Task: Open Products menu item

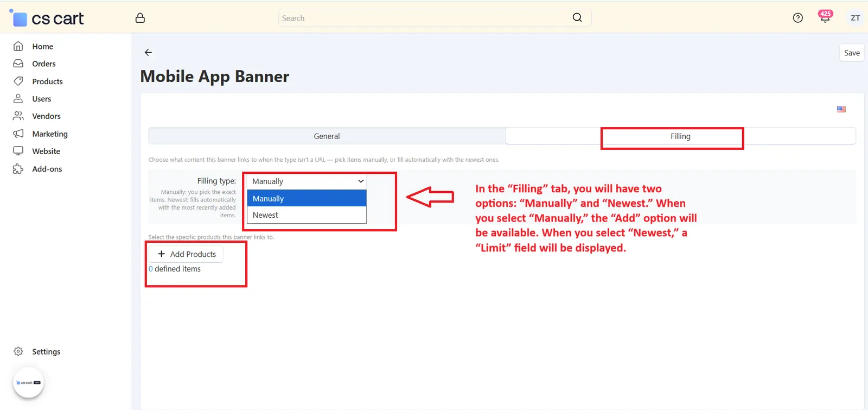Action: pyautogui.click(x=47, y=81)
